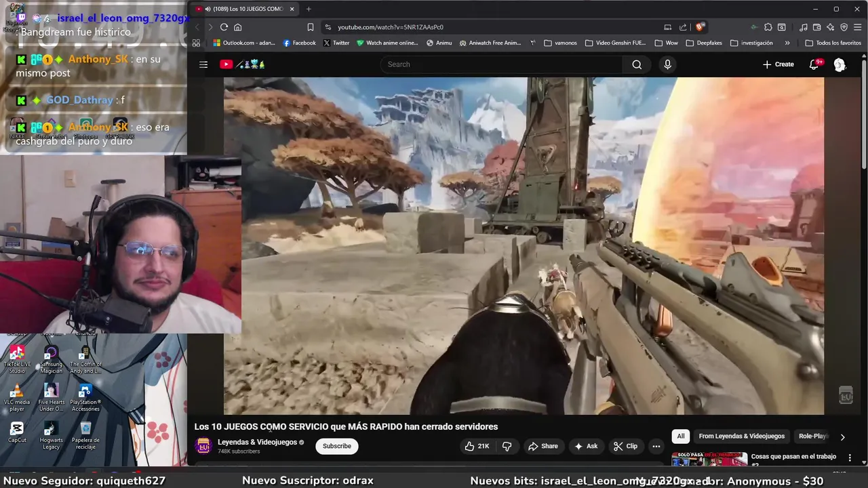Open Five Hearts Under O... desktop shortcut
Screen dimensions: 868x488
point(51,398)
